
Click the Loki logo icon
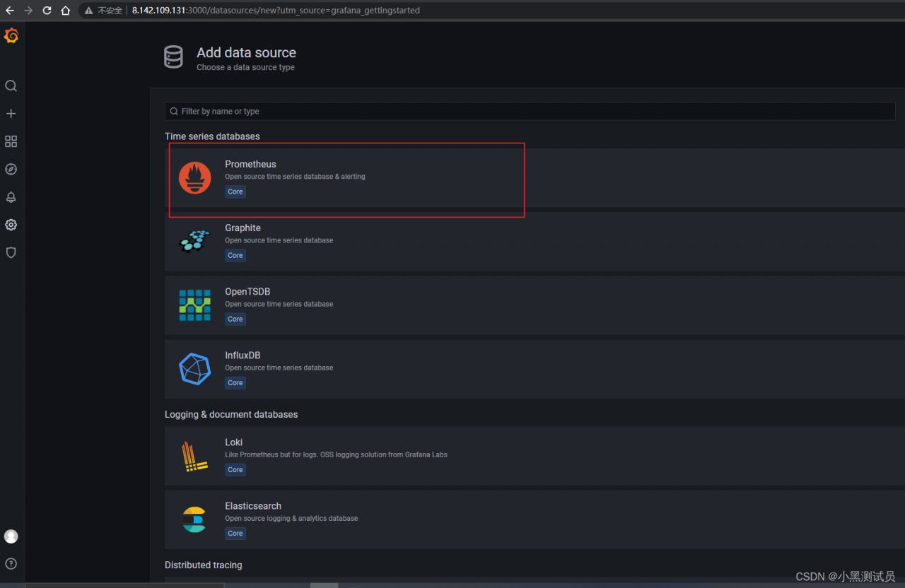point(194,456)
